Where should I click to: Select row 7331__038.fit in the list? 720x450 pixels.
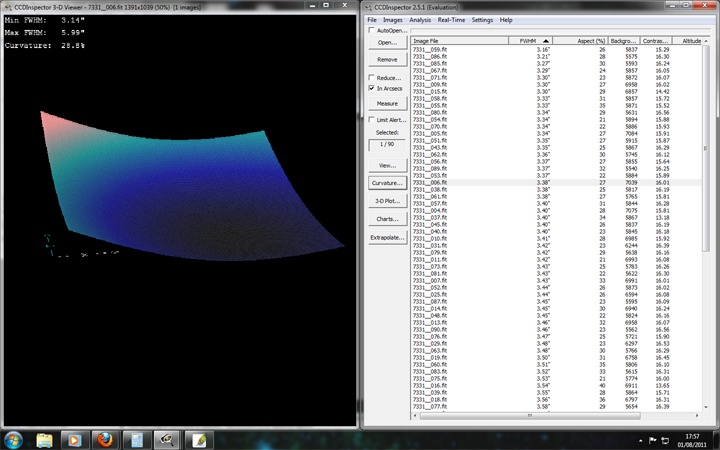point(556,190)
